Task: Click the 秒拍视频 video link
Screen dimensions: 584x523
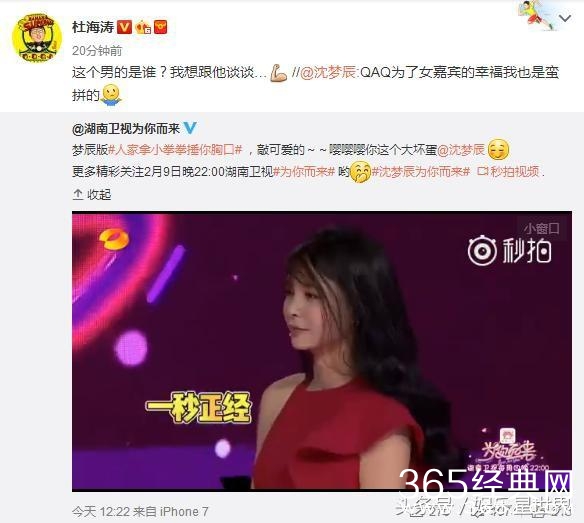Action: pyautogui.click(x=509, y=172)
